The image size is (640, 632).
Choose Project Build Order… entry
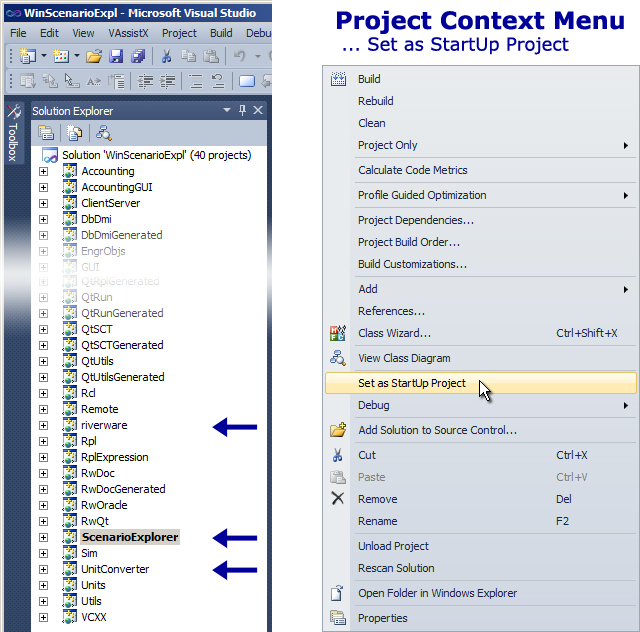coord(481,242)
